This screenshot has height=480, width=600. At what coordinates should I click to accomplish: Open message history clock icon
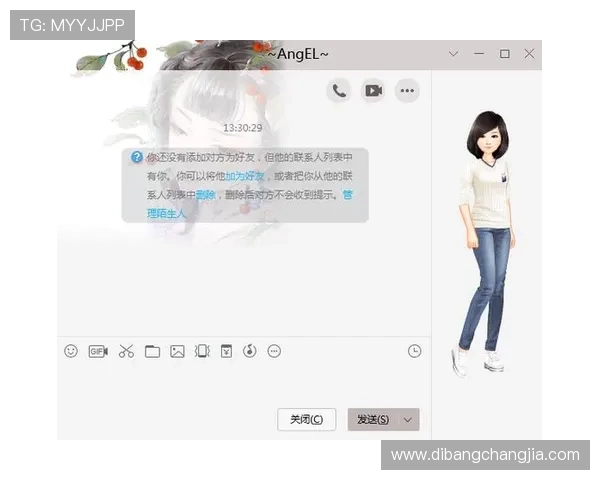click(414, 351)
